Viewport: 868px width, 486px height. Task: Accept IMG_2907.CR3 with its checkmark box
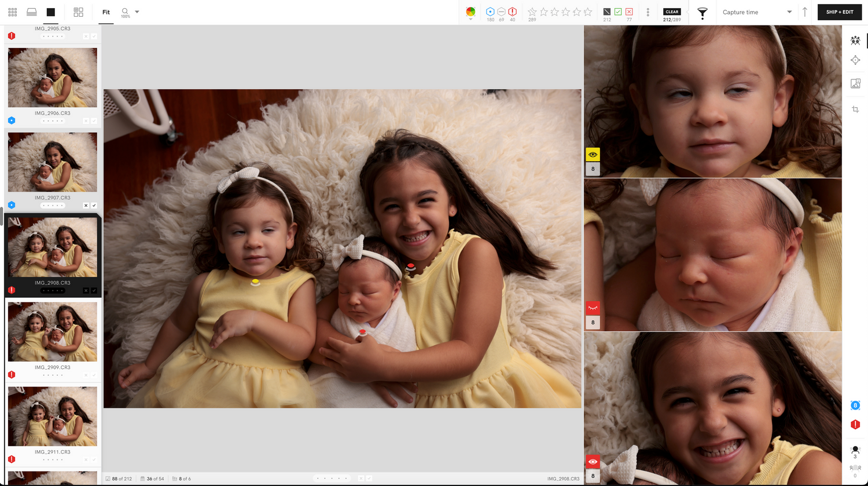tap(94, 206)
